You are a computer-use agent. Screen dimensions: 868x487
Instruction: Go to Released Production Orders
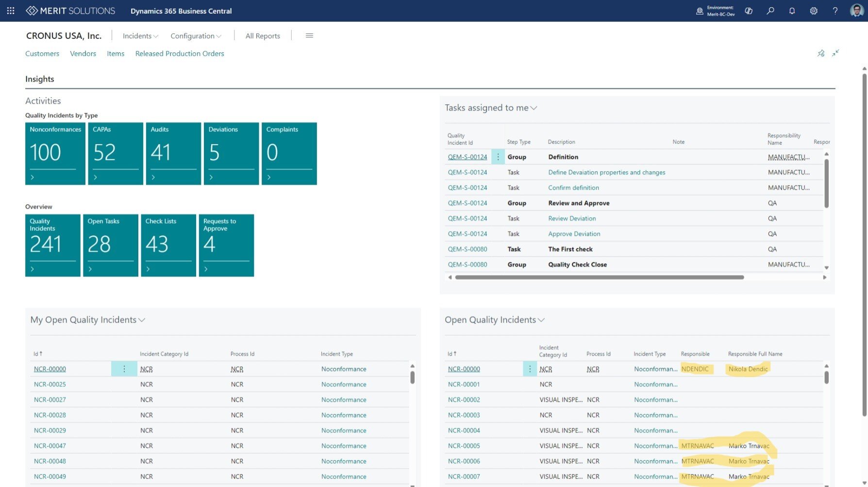coord(180,53)
